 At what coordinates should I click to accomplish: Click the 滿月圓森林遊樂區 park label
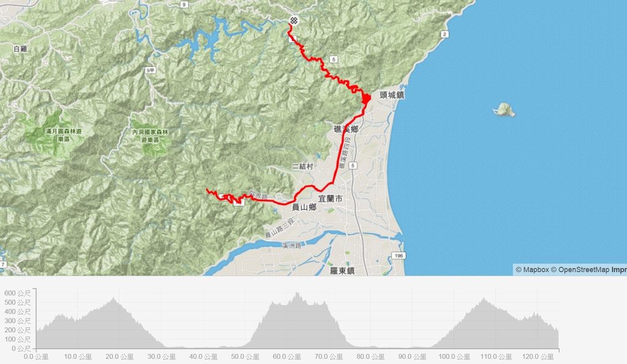(x=64, y=135)
